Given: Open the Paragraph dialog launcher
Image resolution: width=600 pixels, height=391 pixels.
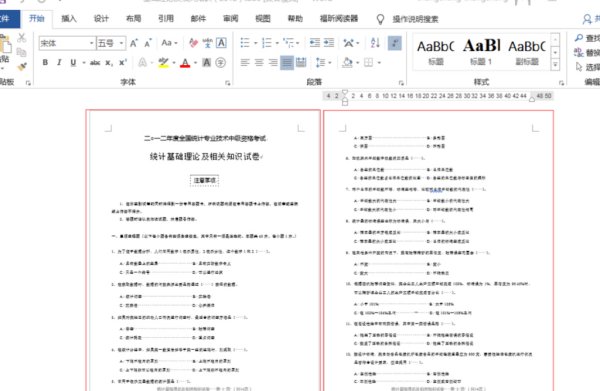Looking at the screenshot, I should [401, 83].
